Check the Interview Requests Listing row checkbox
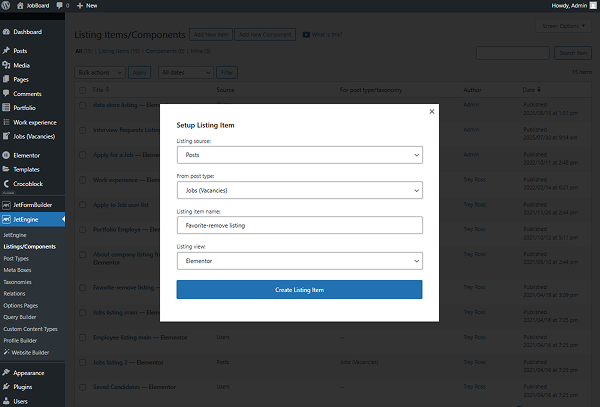The height and width of the screenshot is (407, 600). 83,130
